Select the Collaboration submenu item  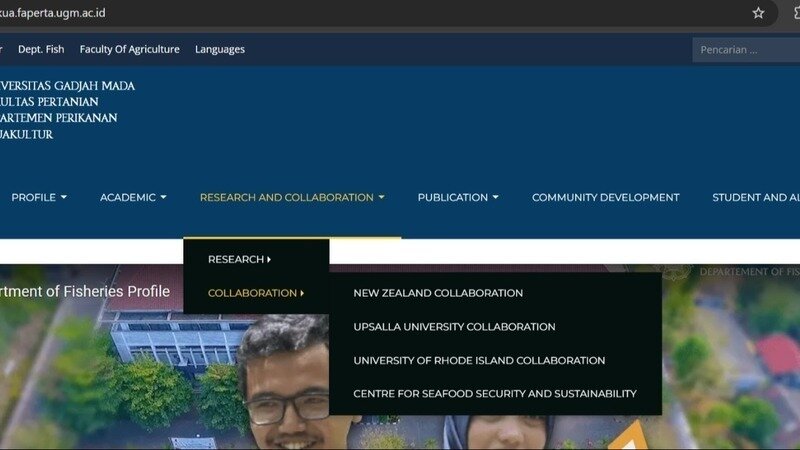coord(255,293)
